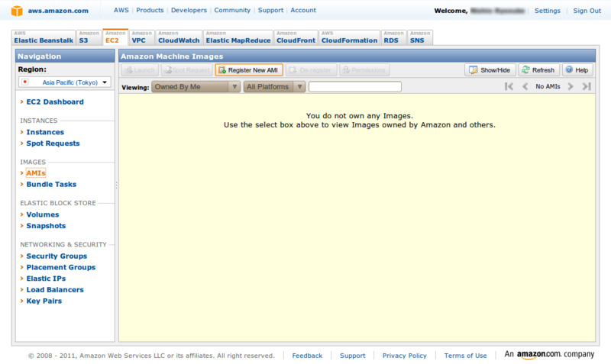Screen dimensions: 611x364
Task: Go to last page of AMIs
Action: [x=587, y=86]
